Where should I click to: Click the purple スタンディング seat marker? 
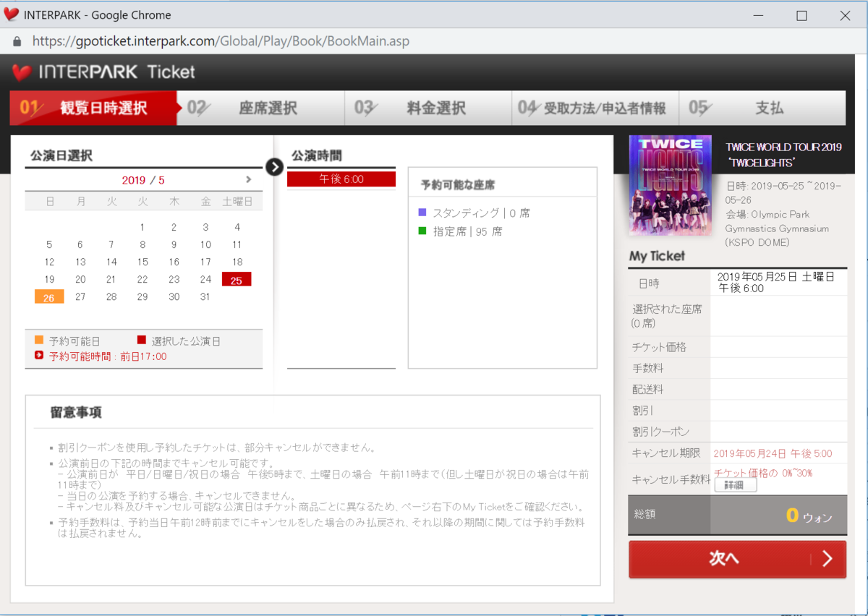click(x=422, y=213)
